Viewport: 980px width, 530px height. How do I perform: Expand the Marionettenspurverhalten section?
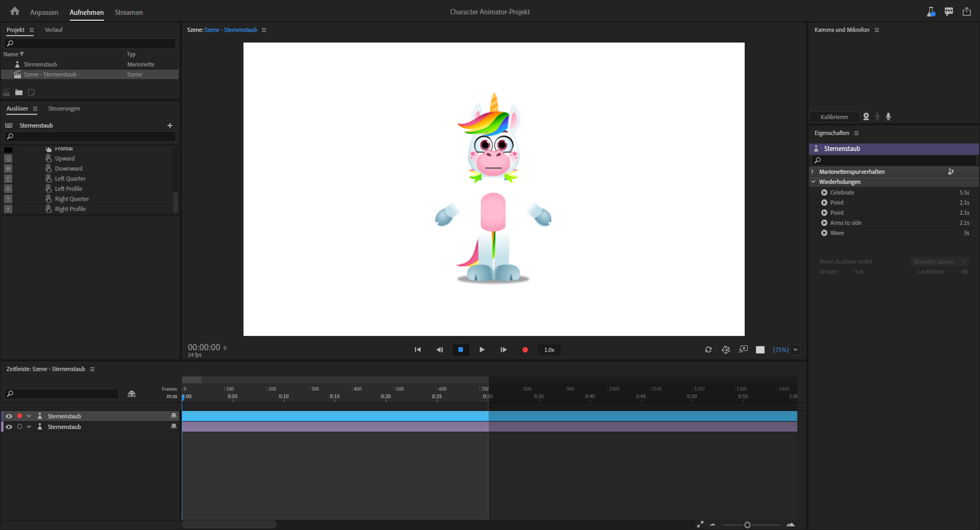pyautogui.click(x=813, y=172)
